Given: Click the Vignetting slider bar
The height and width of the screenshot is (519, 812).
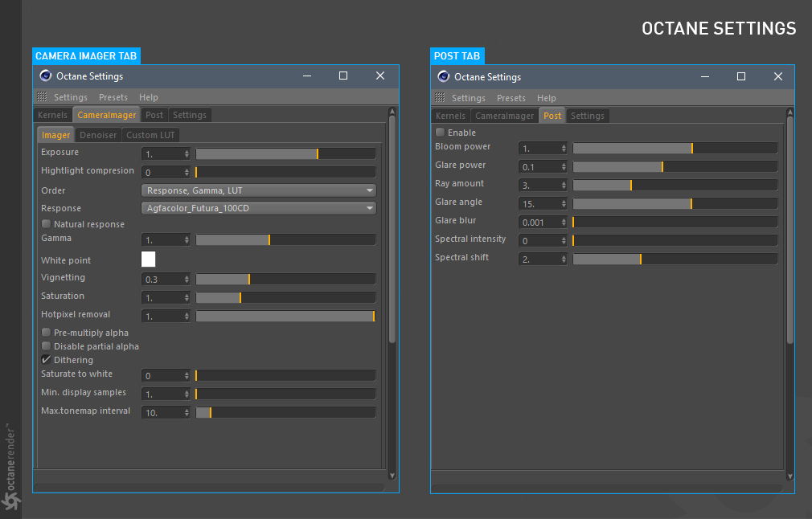Looking at the screenshot, I should click(285, 280).
